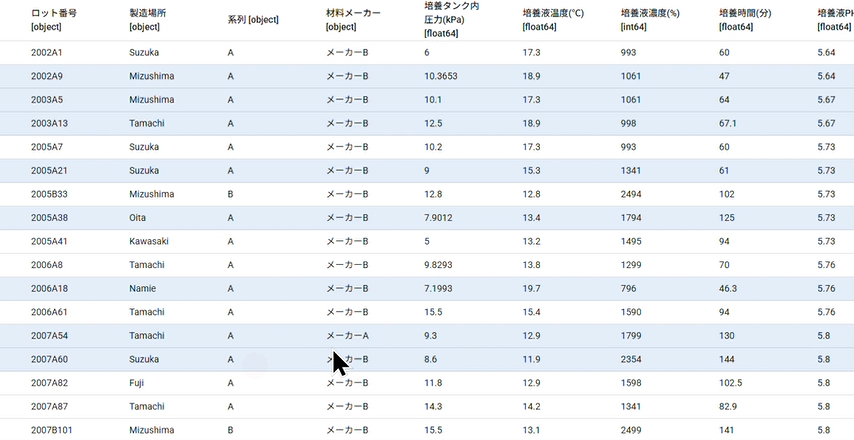Click the Fuji location cell
Image resolution: width=854 pixels, height=440 pixels.
click(138, 383)
